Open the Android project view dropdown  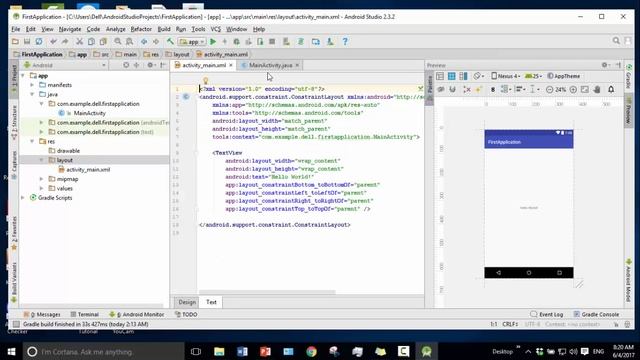point(65,65)
